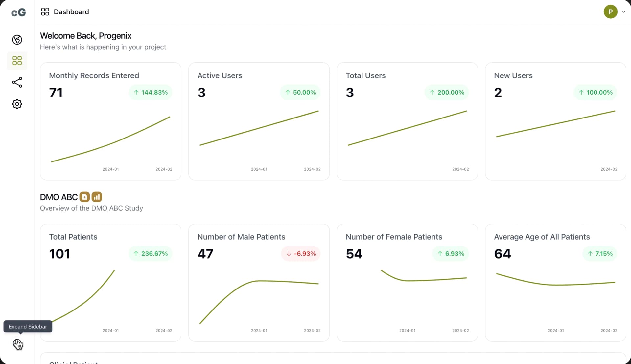Open the share nodes sidebar icon
The image size is (631, 364).
click(x=17, y=82)
